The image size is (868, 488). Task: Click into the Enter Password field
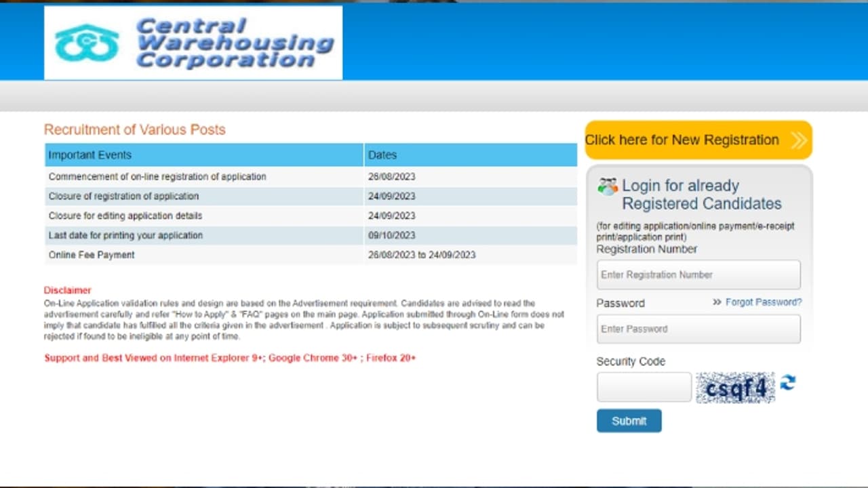click(x=698, y=329)
